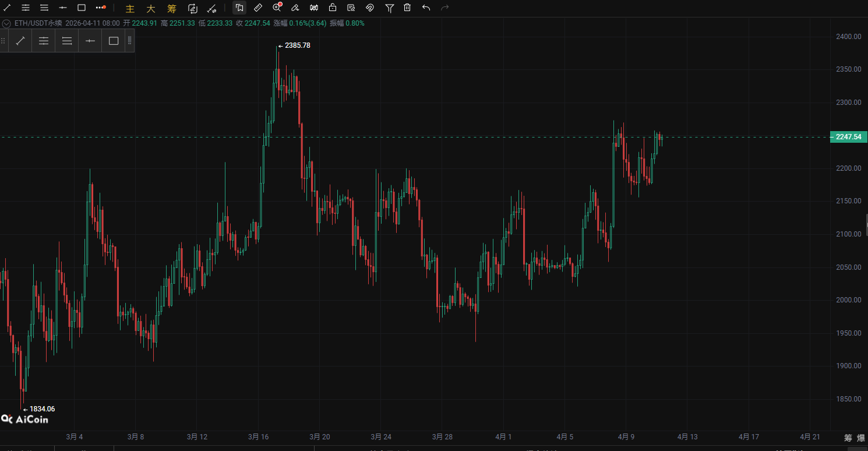Image resolution: width=868 pixels, height=451 pixels.
Task: Select three horizontal lines in floating toolbar
Action: point(67,41)
